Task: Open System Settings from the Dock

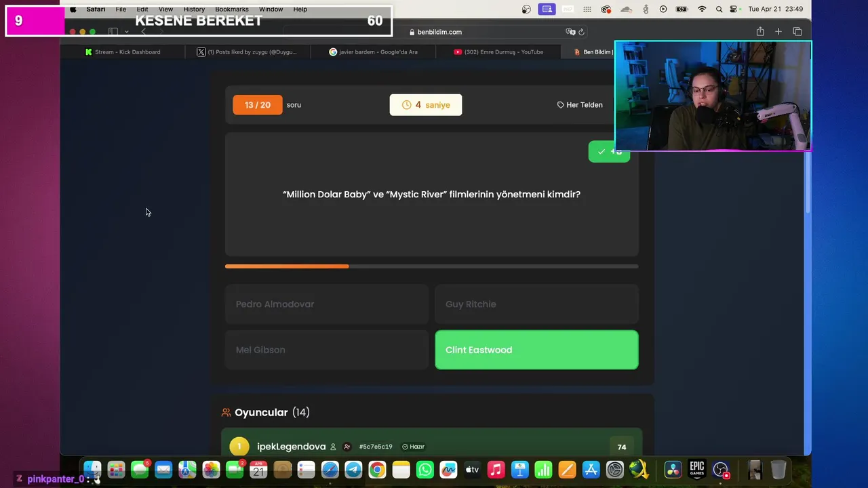Action: pos(614,469)
